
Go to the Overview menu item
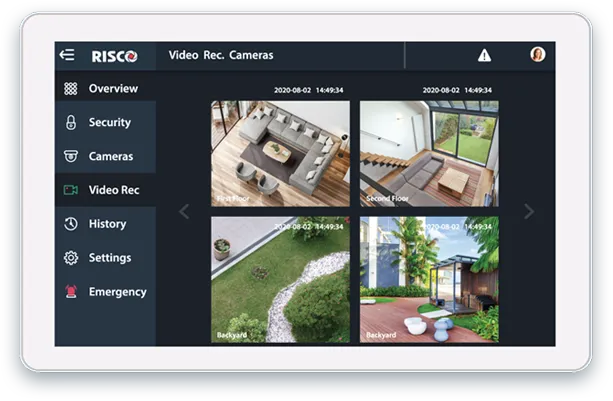(x=106, y=88)
